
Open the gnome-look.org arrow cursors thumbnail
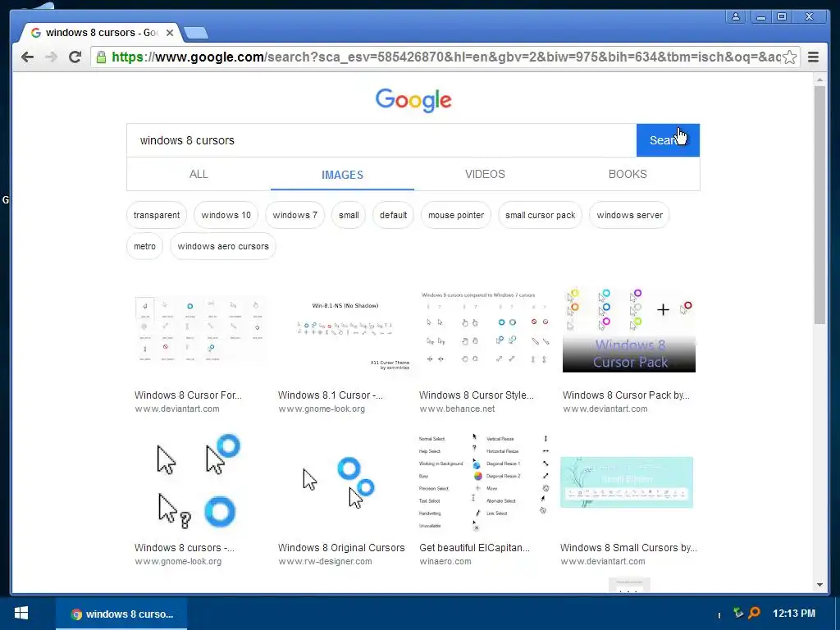pyautogui.click(x=199, y=481)
